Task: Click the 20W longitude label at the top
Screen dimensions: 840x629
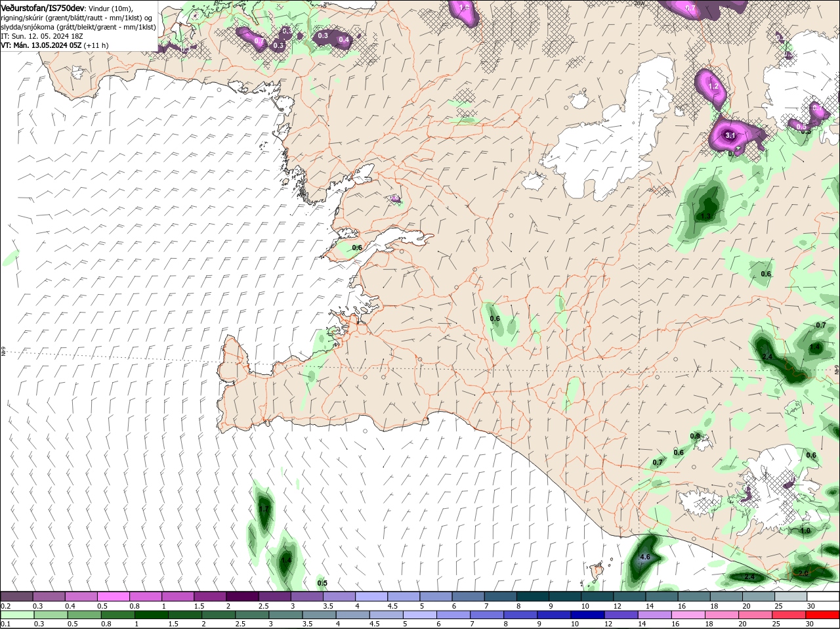Action: [x=640, y=3]
